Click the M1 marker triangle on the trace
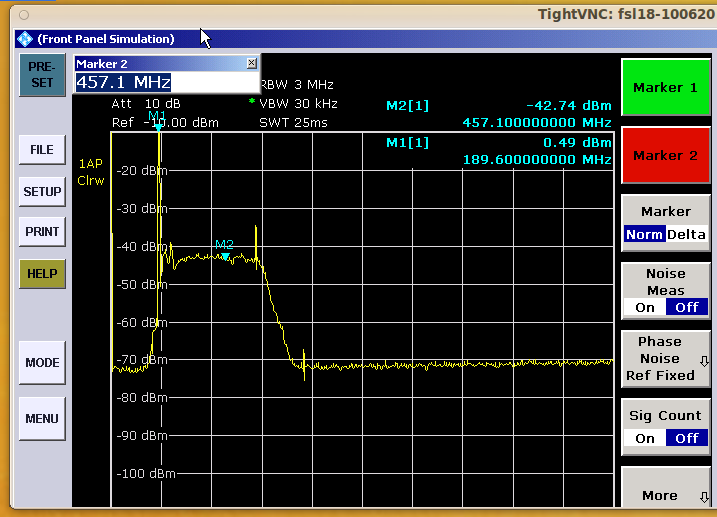The height and width of the screenshot is (517, 717). pyautogui.click(x=158, y=126)
